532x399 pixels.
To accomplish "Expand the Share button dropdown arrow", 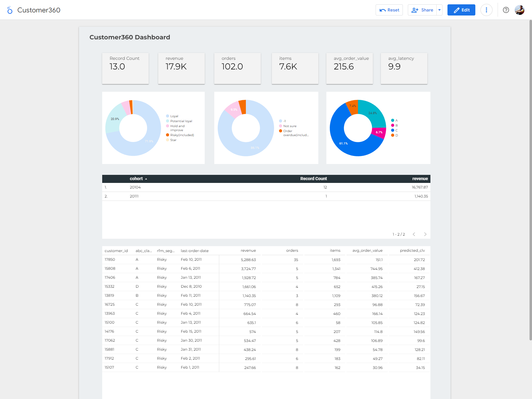I will click(x=439, y=10).
